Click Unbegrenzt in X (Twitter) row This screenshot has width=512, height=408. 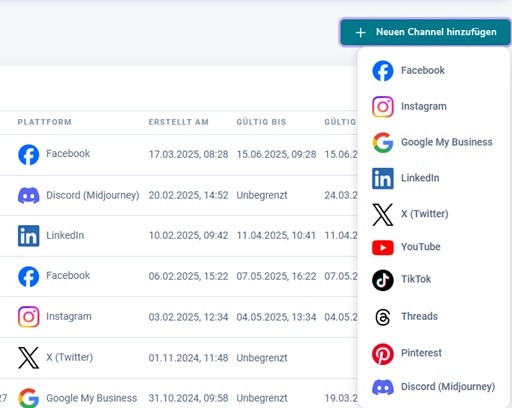[x=262, y=358]
